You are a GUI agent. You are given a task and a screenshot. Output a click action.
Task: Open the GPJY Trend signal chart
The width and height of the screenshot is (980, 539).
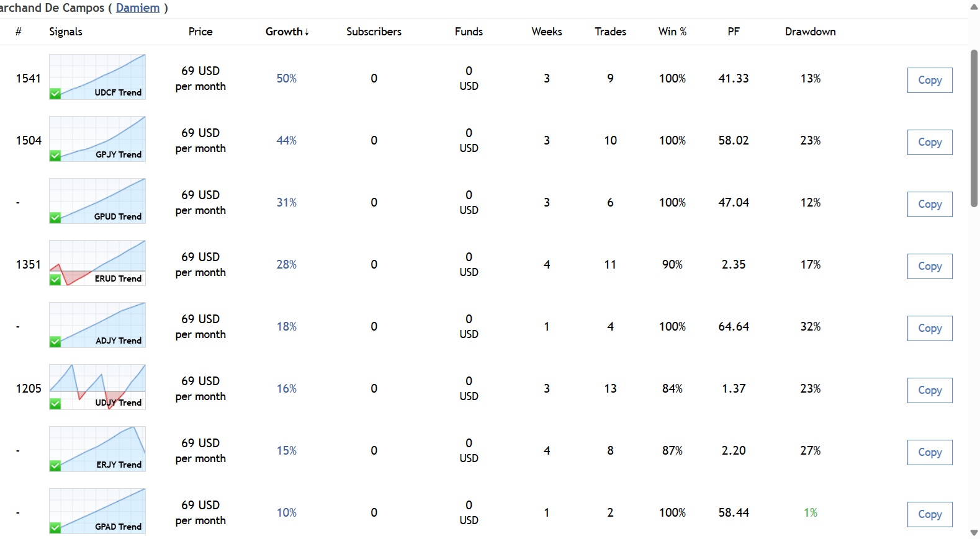click(x=97, y=139)
